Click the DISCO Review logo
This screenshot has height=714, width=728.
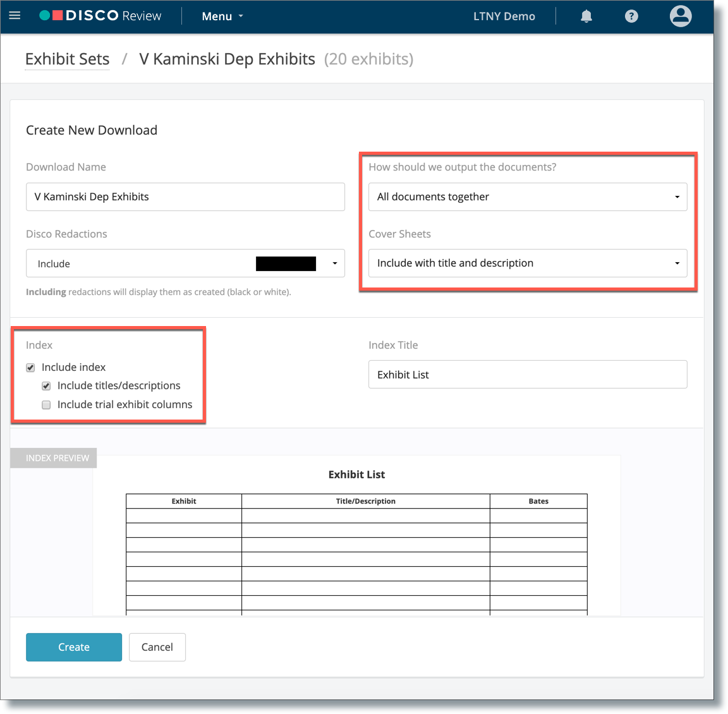100,16
